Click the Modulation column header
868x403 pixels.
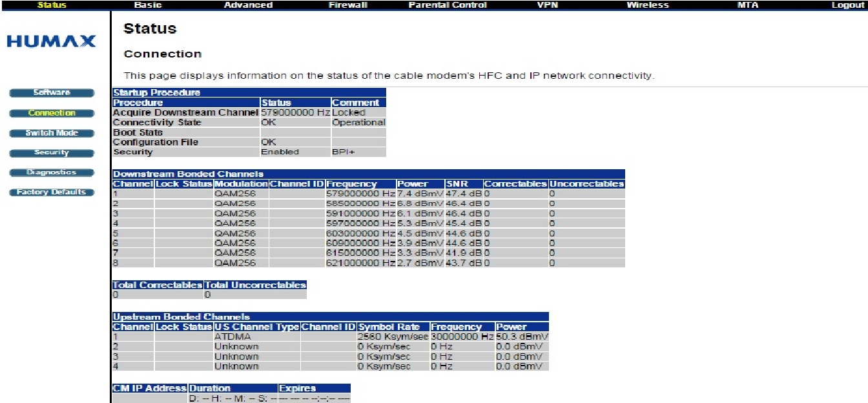pyautogui.click(x=241, y=183)
